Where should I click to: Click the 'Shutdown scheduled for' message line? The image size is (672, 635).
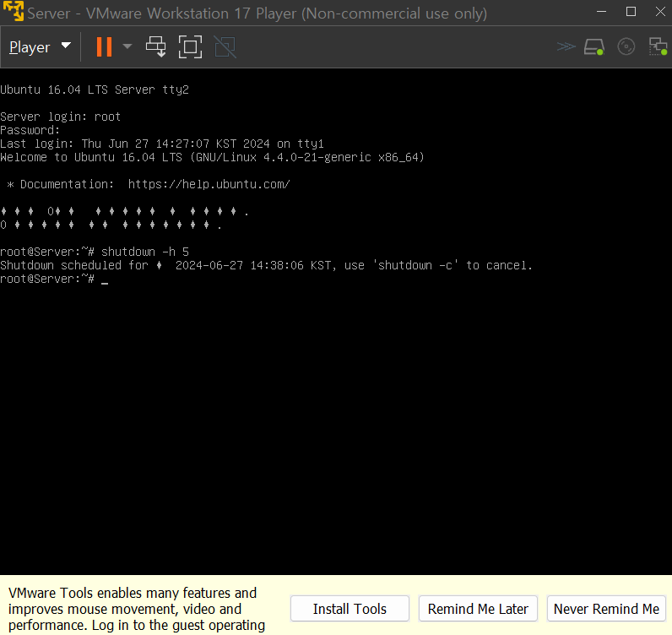tap(266, 265)
